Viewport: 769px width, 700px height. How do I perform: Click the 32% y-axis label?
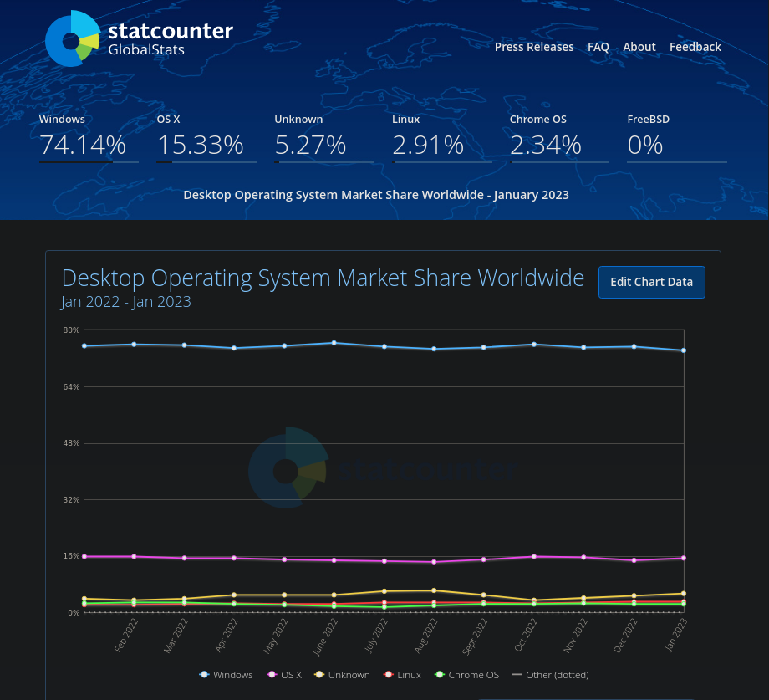71,500
